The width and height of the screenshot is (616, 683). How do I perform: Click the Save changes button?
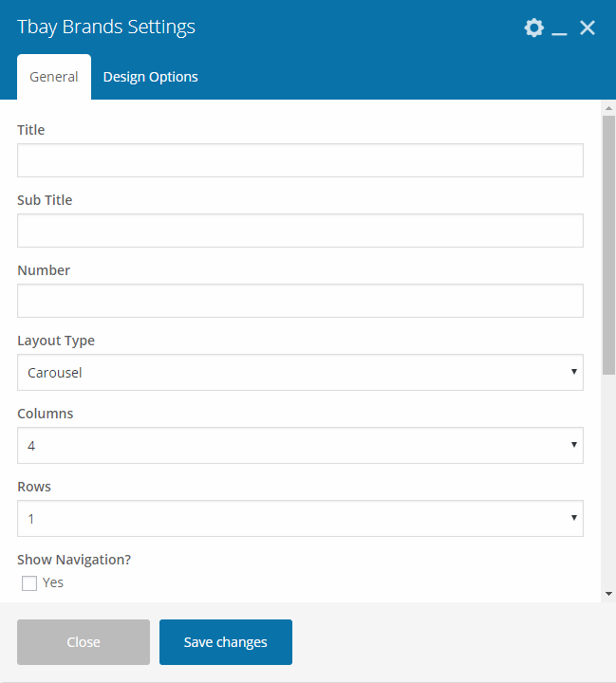click(226, 642)
